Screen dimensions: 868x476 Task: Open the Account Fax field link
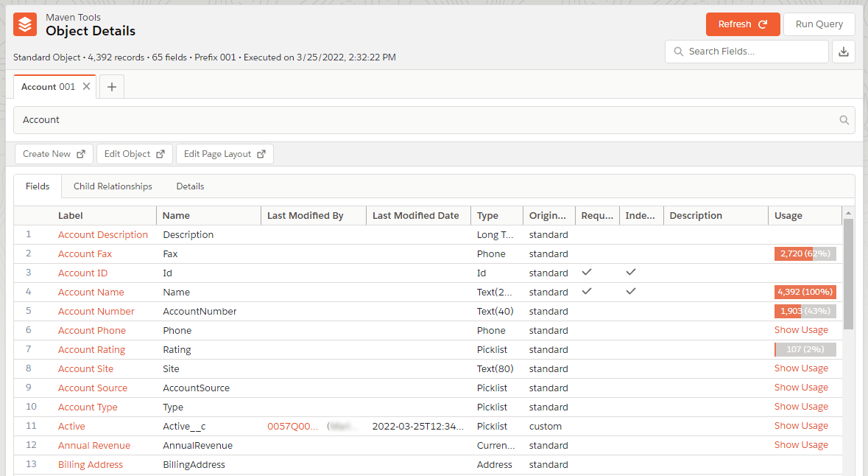(x=85, y=253)
